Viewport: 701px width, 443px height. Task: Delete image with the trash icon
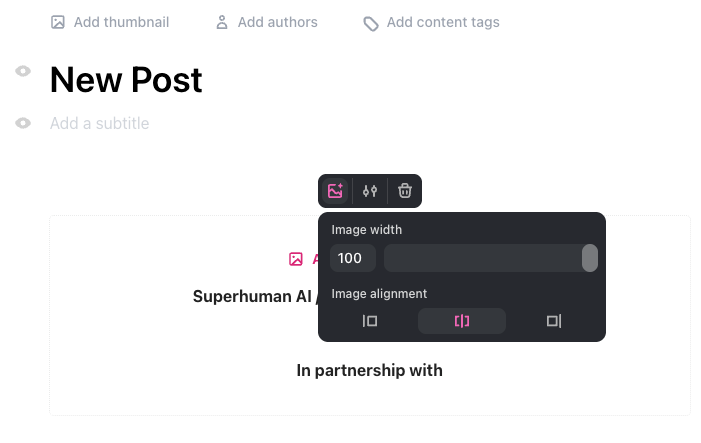(404, 191)
